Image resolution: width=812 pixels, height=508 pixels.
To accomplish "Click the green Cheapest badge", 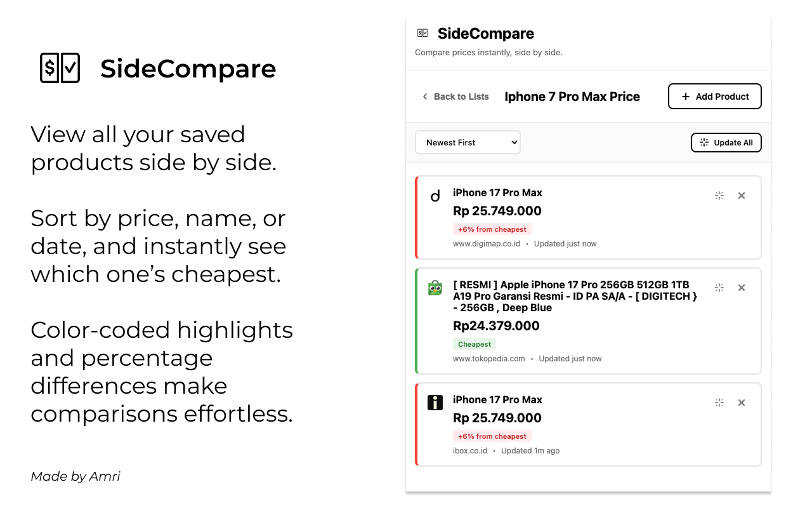I will [x=475, y=344].
